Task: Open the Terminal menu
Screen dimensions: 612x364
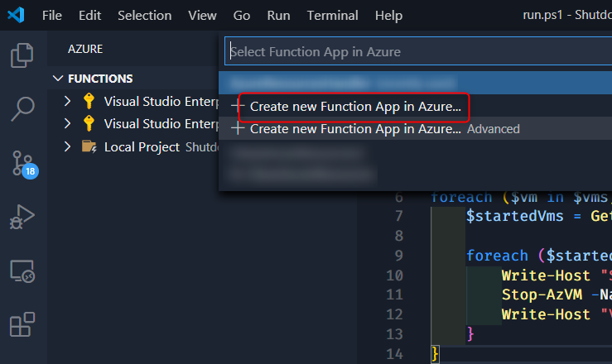Action: [x=332, y=16]
